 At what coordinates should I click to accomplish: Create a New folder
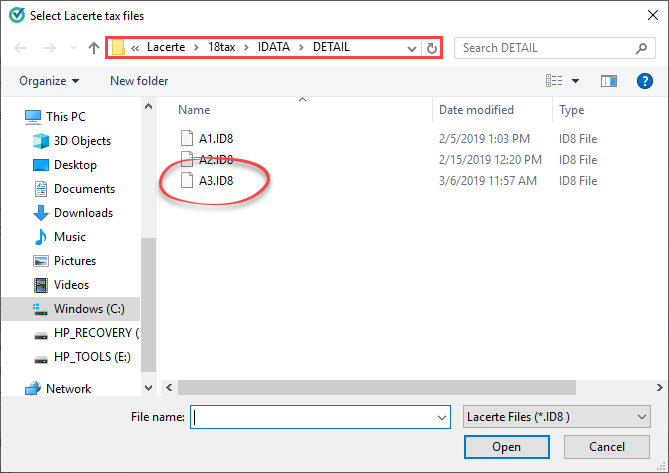coord(139,81)
